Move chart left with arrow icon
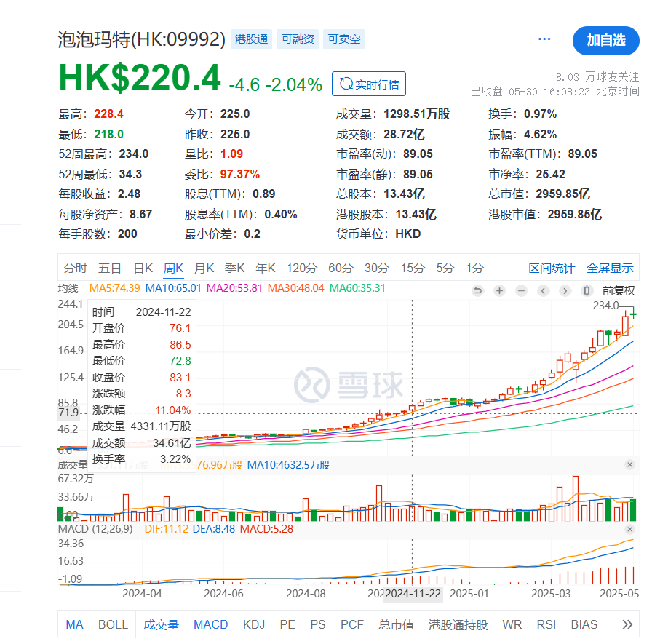The image size is (652, 644). point(543,290)
